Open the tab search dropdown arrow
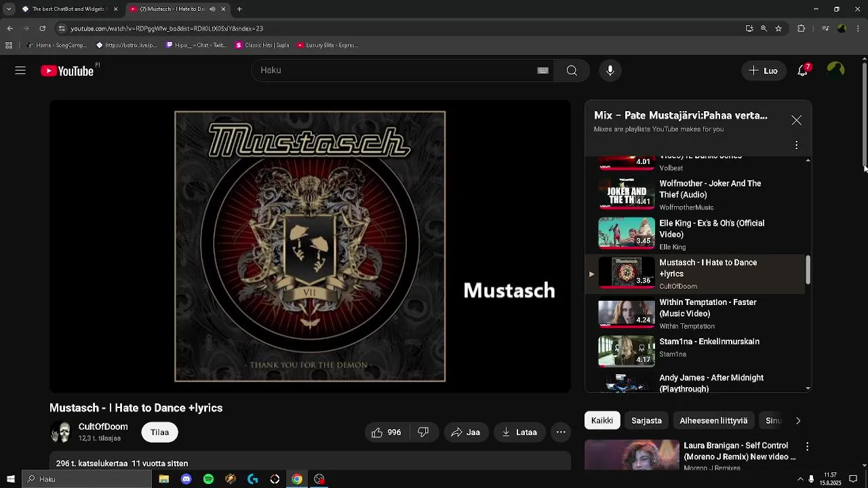Image resolution: width=868 pixels, height=488 pixels. (x=9, y=9)
